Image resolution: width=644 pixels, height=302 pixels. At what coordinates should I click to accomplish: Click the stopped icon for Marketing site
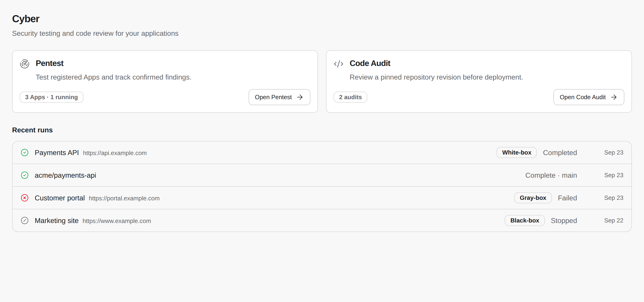coord(25,220)
